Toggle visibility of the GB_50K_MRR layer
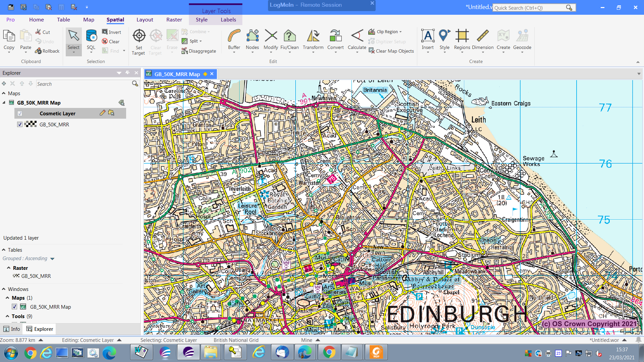This screenshot has width=644, height=362. pyautogui.click(x=20, y=124)
